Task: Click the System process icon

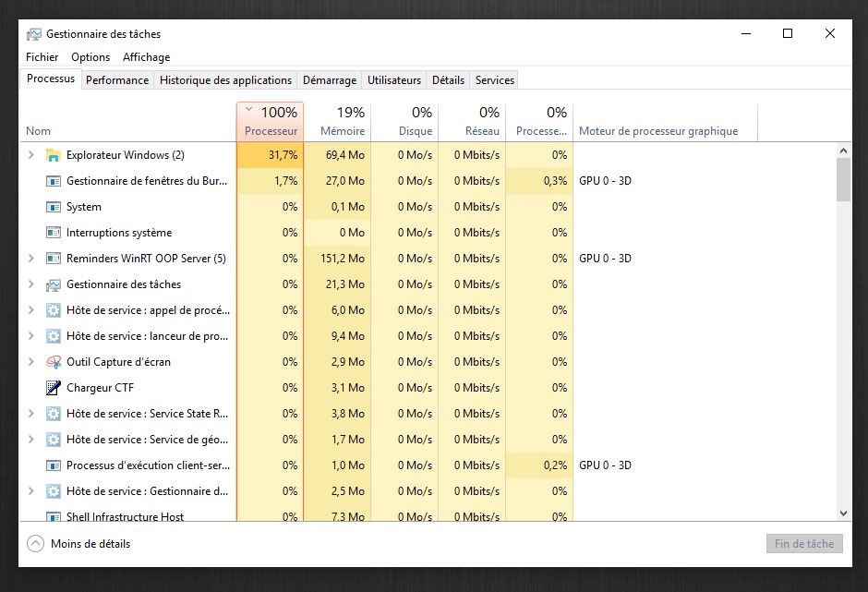Action: tap(54, 207)
